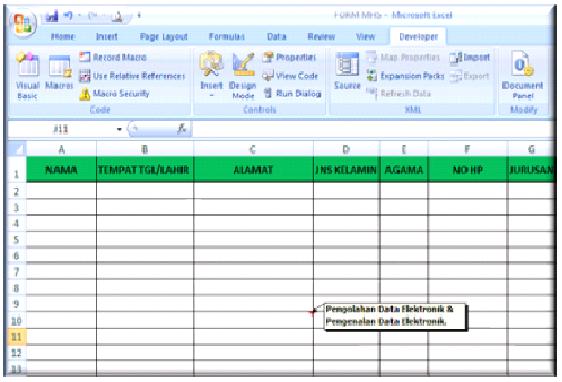
Task: Click the XML Import button
Action: pyautogui.click(x=470, y=57)
